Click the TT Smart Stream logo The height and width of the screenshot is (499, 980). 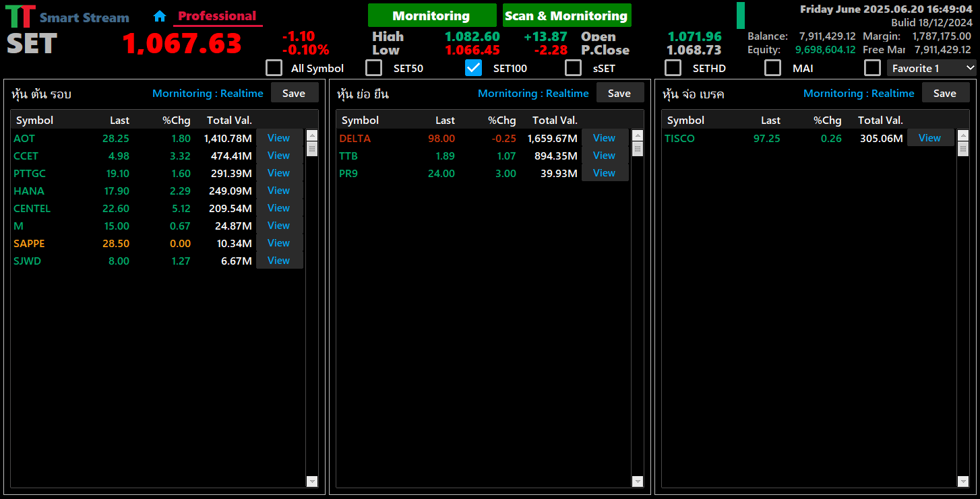point(67,17)
